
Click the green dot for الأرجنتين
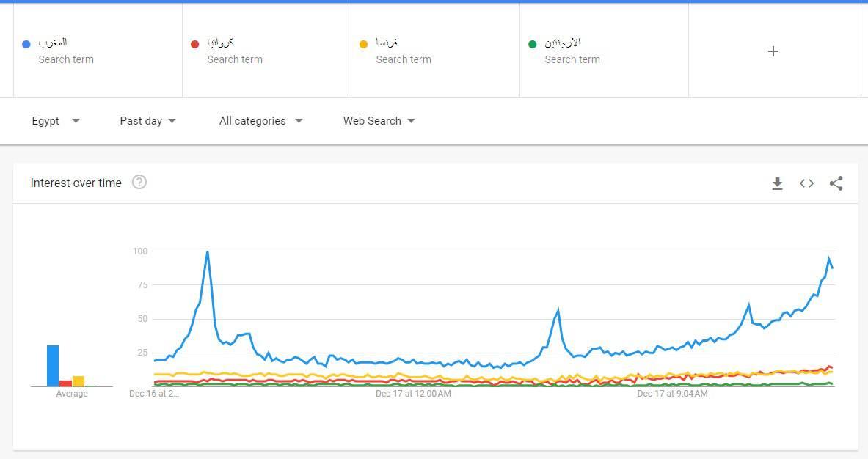click(532, 44)
